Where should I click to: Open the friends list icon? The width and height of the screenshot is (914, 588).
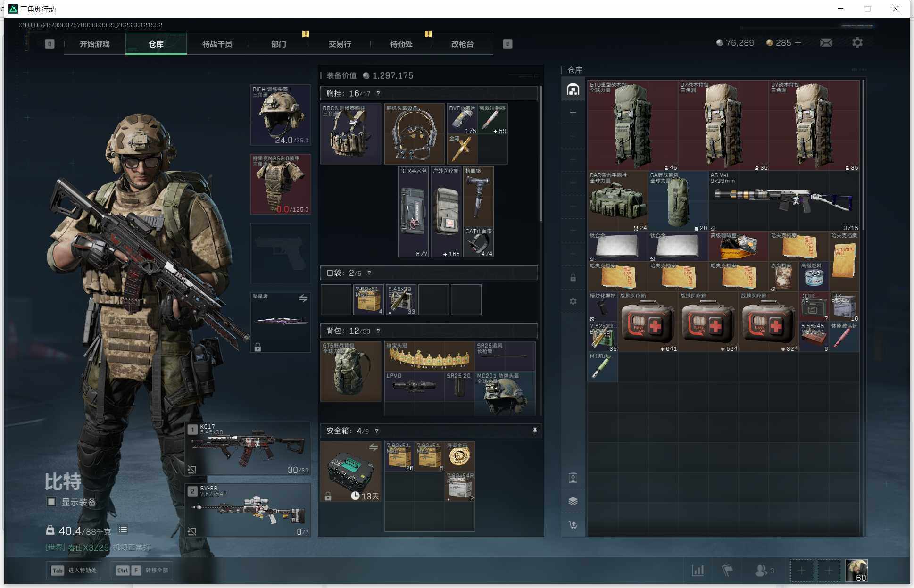764,571
